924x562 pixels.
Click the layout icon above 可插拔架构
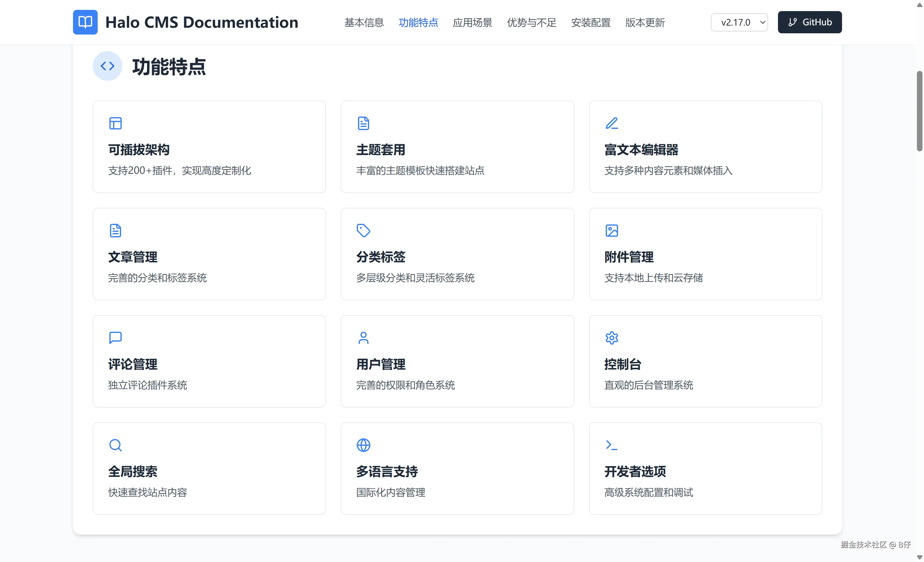click(x=115, y=123)
